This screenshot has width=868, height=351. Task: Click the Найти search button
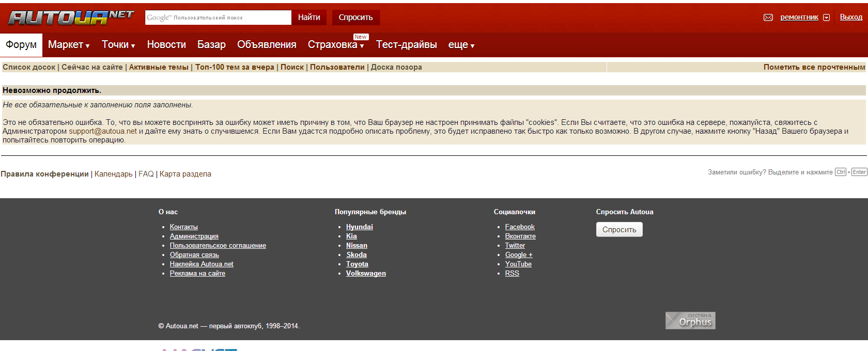(309, 18)
